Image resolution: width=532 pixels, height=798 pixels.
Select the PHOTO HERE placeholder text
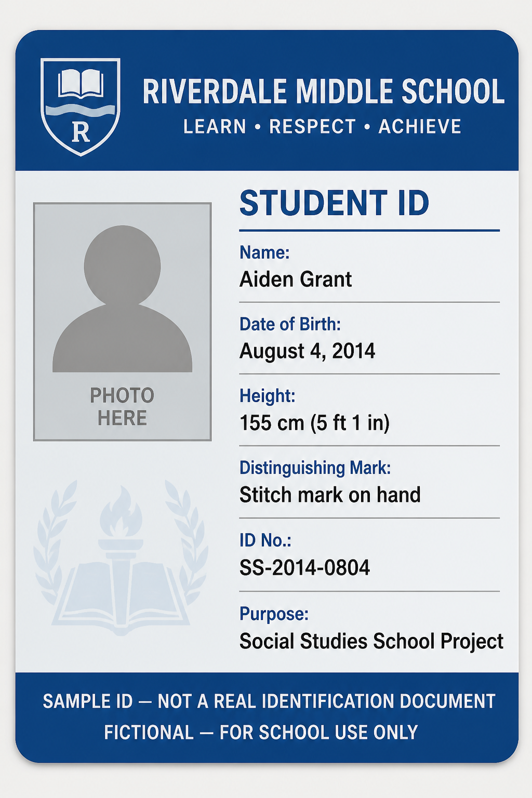pyautogui.click(x=123, y=407)
